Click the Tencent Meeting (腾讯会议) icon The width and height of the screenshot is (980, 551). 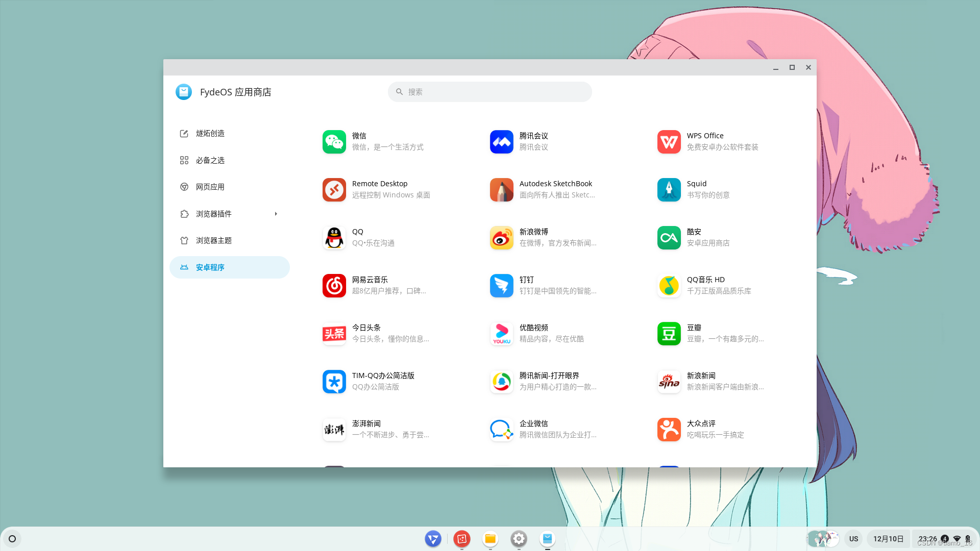point(501,142)
